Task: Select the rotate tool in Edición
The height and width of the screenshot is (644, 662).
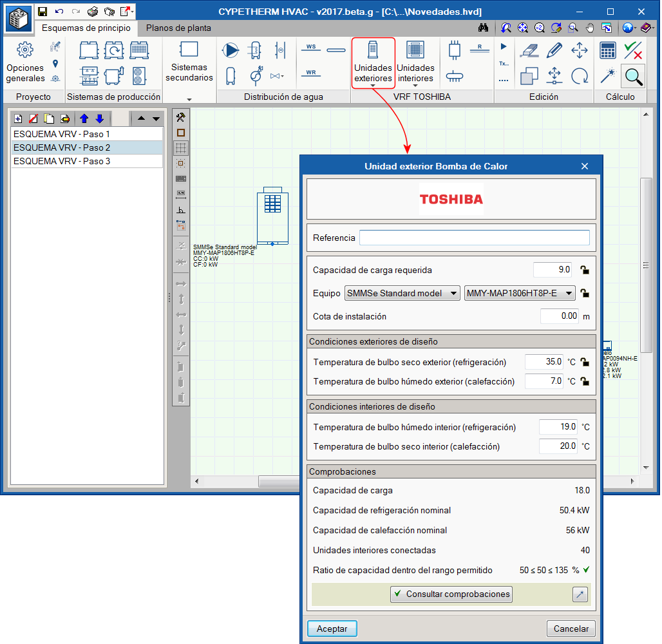Action: click(580, 76)
